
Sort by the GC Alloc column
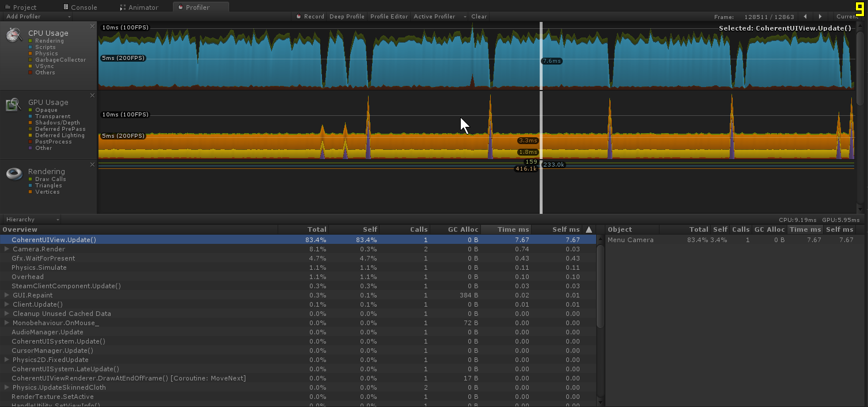455,229
